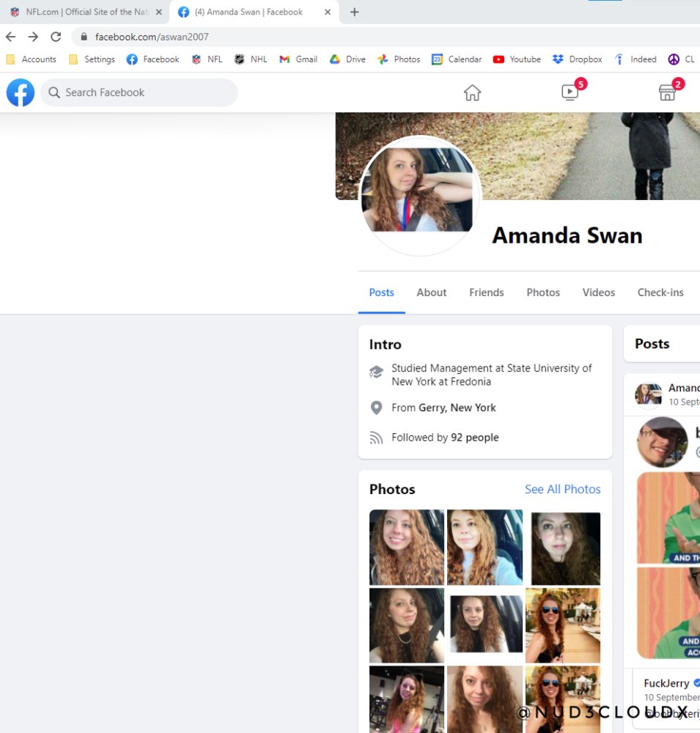Viewport: 700px width, 733px height.
Task: Open the Gmail bookmark
Action: 298,59
